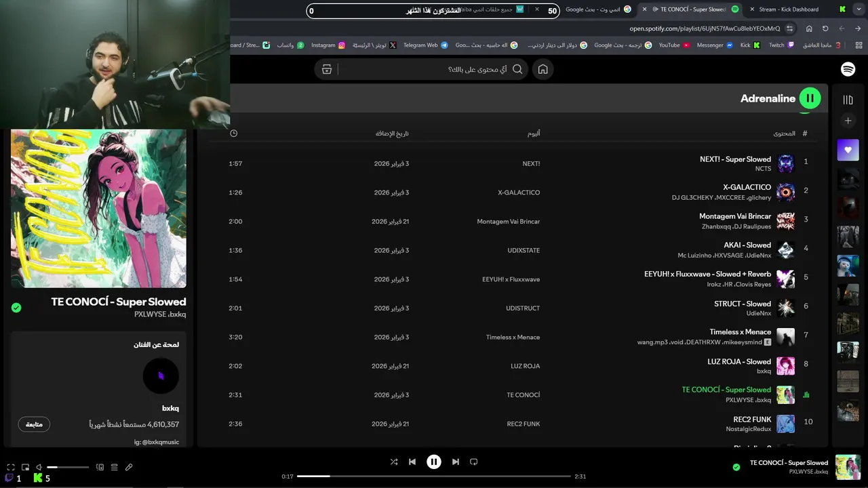The image size is (868, 488).
Task: Adjust the volume slider
Action: [x=68, y=467]
